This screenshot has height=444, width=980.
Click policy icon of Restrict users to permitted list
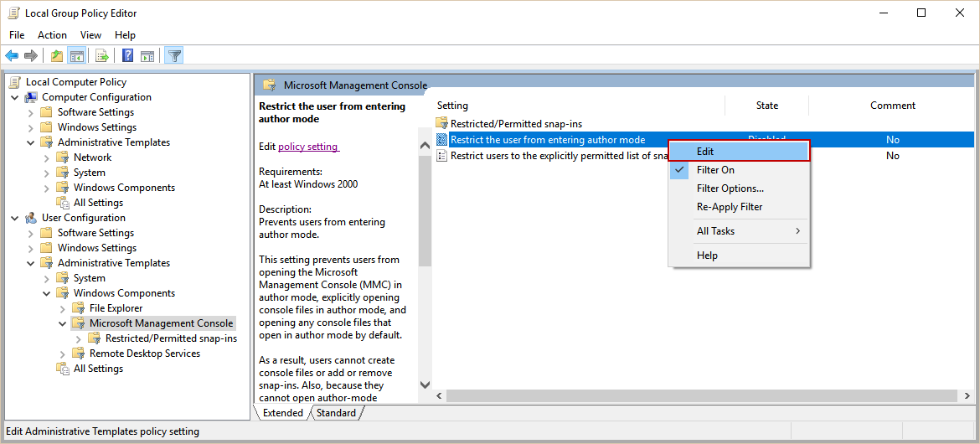(442, 156)
